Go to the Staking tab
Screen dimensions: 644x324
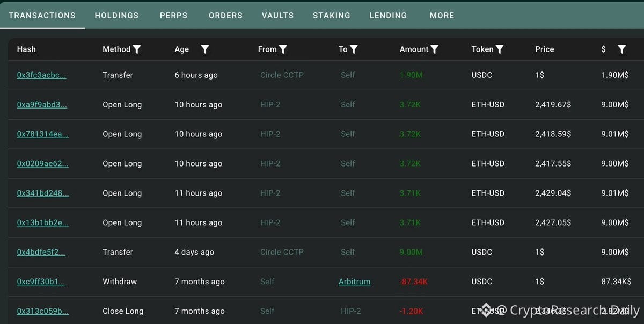click(332, 16)
